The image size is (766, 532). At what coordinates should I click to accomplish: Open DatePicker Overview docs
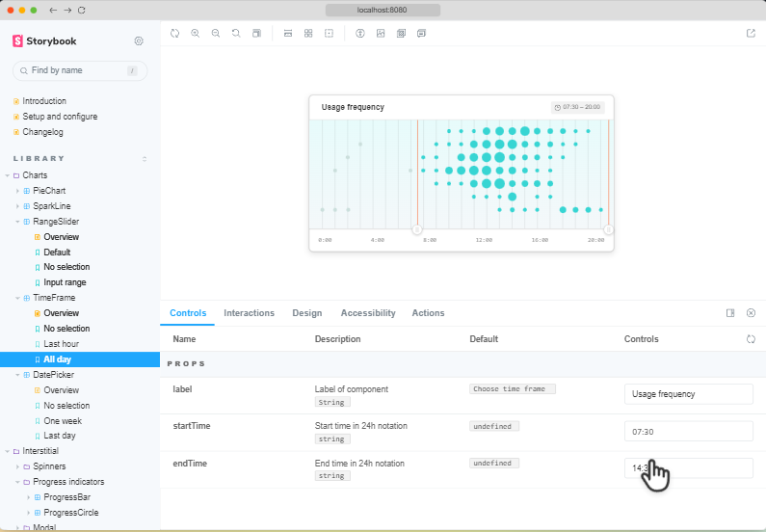(x=61, y=390)
